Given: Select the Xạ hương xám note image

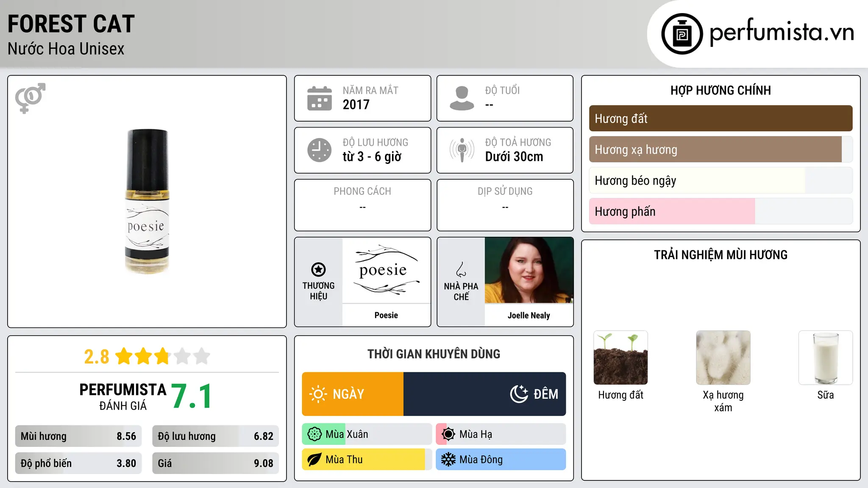Looking at the screenshot, I should [723, 358].
